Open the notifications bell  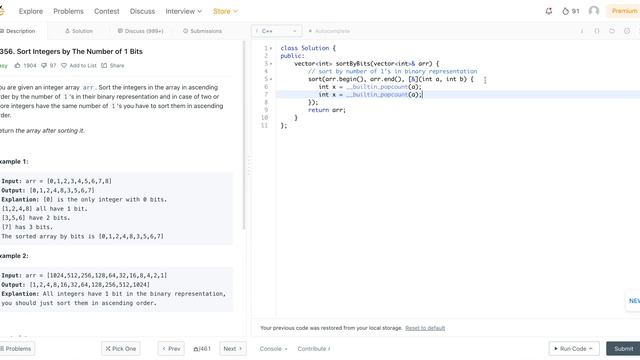coord(549,11)
